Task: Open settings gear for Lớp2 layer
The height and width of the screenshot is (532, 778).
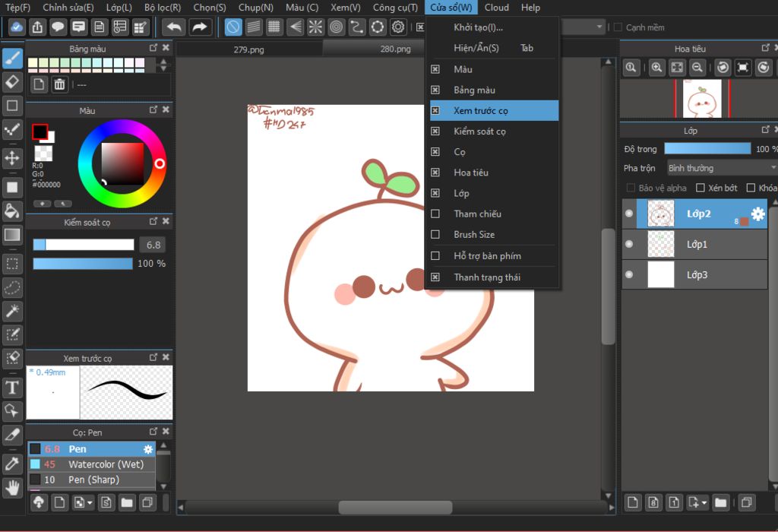Action: (757, 214)
